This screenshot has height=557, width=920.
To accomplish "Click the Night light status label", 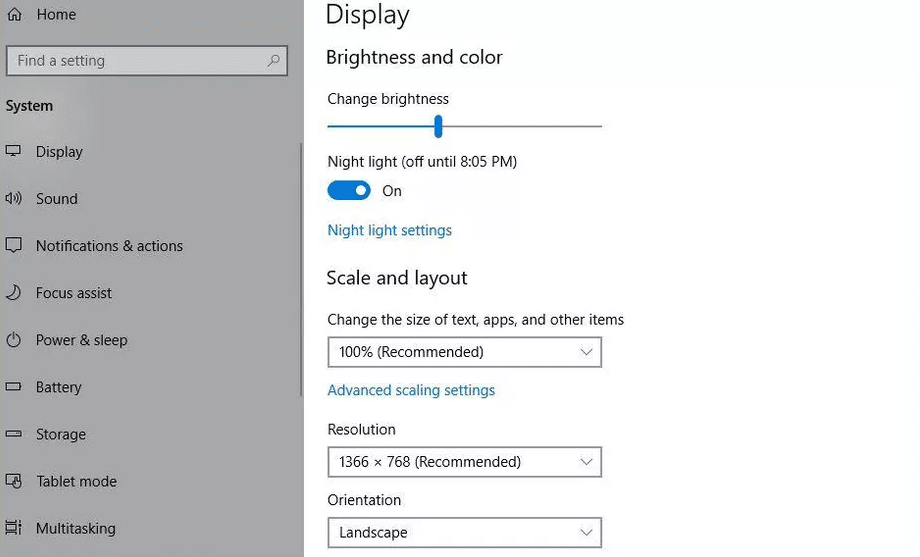I will coord(422,161).
